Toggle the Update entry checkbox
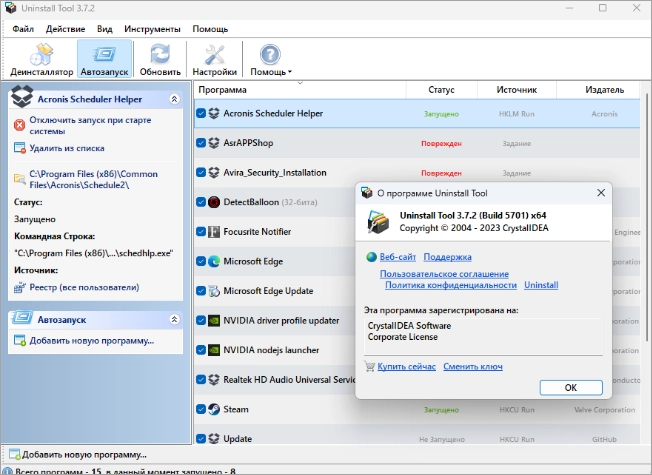Screen dimensions: 652x475 (x=201, y=439)
